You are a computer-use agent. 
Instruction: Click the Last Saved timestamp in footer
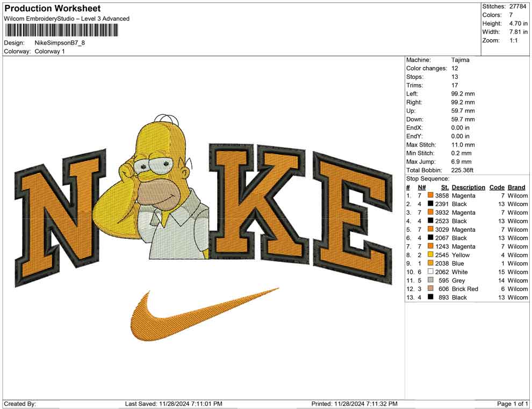click(x=174, y=404)
